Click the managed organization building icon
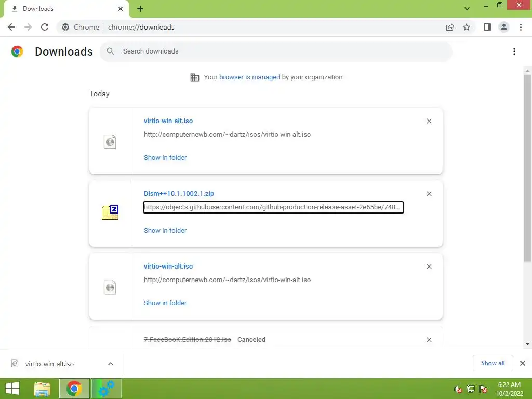The height and width of the screenshot is (399, 532). tap(195, 77)
